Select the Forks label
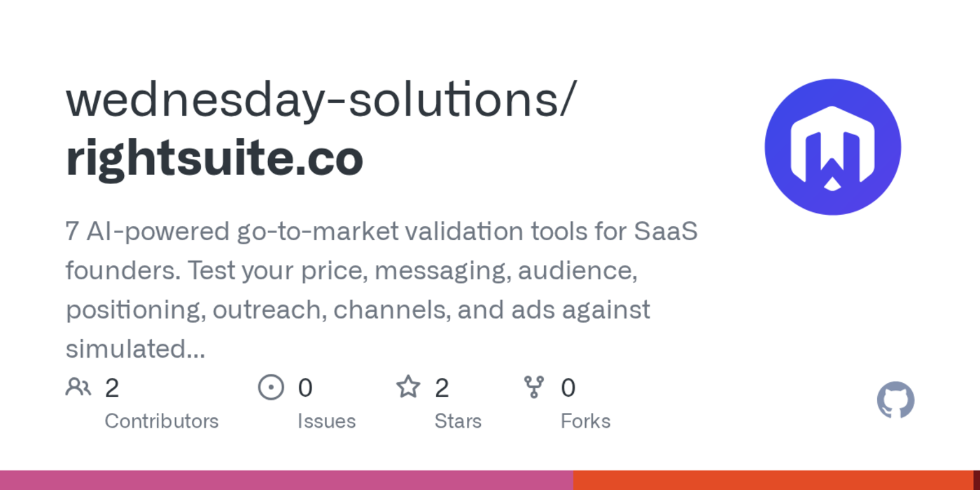Viewport: 980px width, 490px height. (x=585, y=421)
